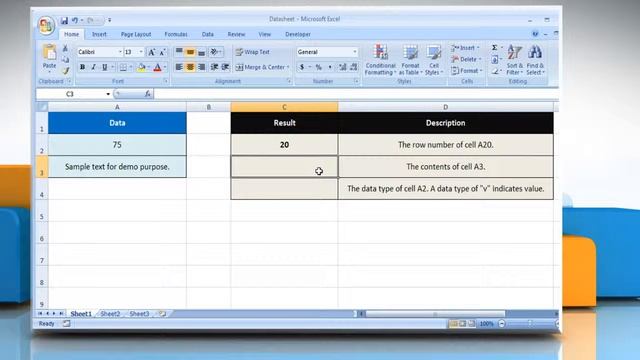Expand Font dialog launcher
The height and width of the screenshot is (360, 640).
click(166, 82)
